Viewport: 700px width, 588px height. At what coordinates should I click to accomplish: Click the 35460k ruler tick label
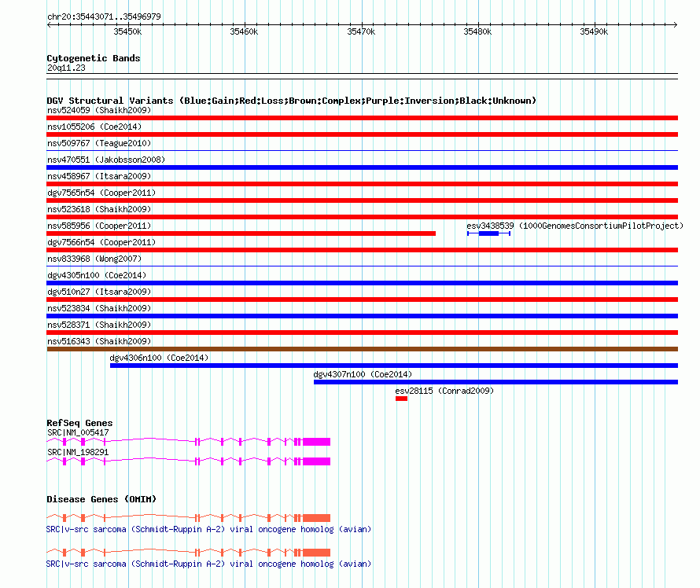(x=244, y=31)
